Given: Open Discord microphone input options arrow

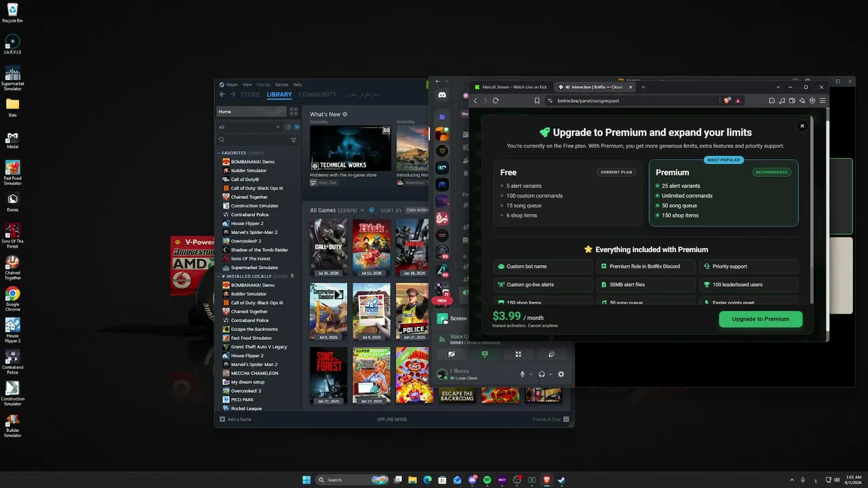Looking at the screenshot, I should coord(531,374).
